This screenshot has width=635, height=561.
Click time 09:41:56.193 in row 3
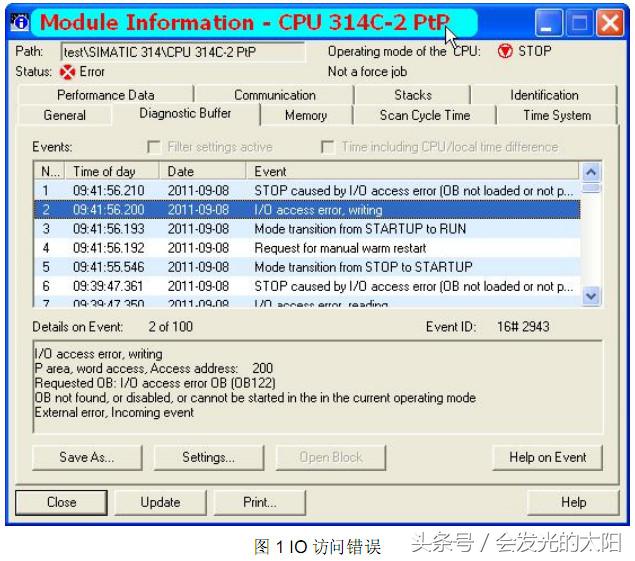pos(109,229)
